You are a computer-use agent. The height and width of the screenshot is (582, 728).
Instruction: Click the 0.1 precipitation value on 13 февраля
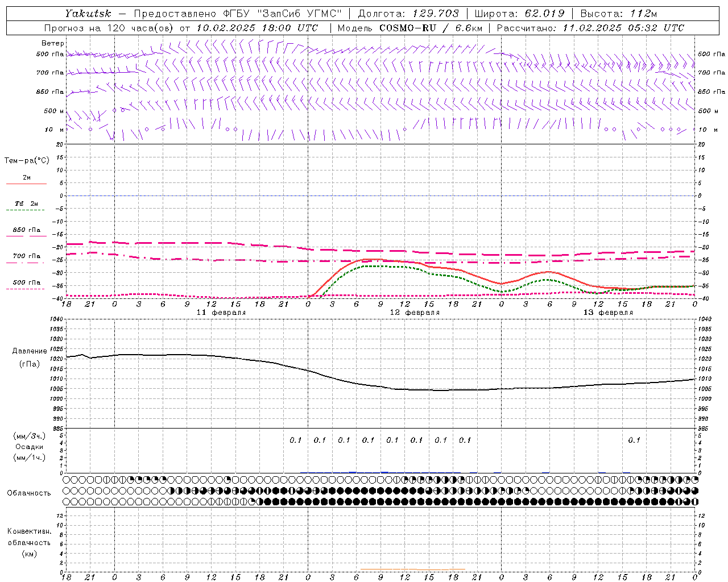(634, 440)
